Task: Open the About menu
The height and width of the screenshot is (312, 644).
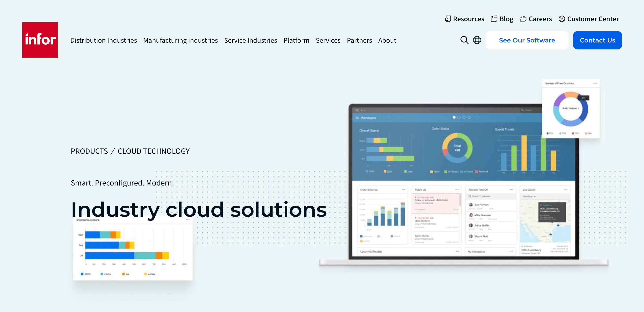Action: pyautogui.click(x=387, y=40)
